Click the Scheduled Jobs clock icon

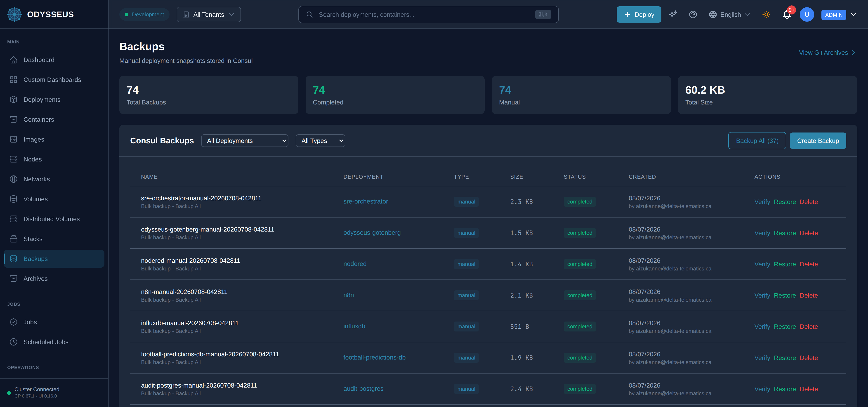pyautogui.click(x=14, y=342)
